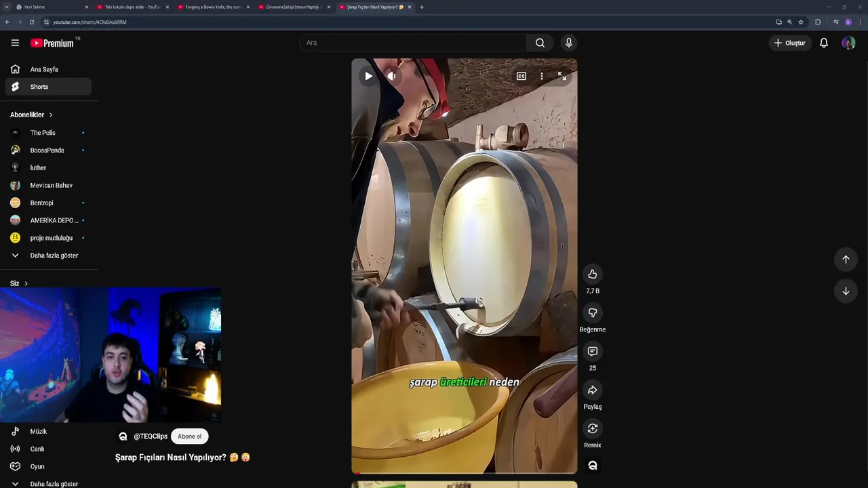This screenshot has height=488, width=868.
Task: Mute the Short with the volume icon
Action: [391, 76]
